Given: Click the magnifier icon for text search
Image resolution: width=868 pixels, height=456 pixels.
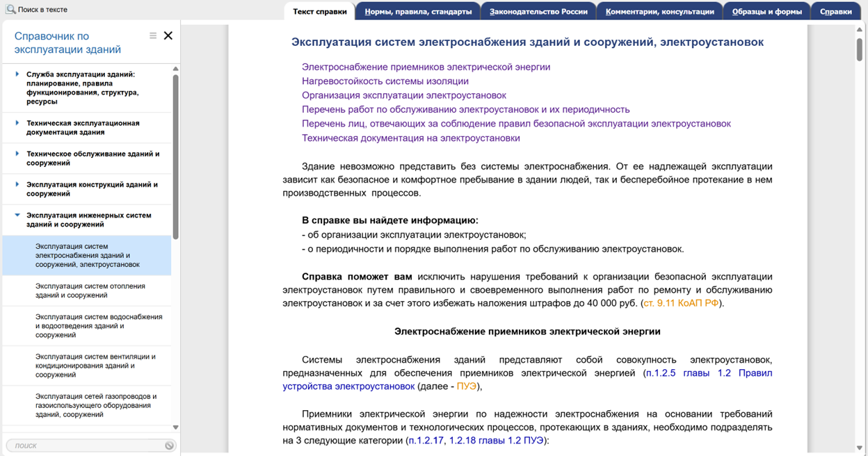Looking at the screenshot, I should click(10, 10).
